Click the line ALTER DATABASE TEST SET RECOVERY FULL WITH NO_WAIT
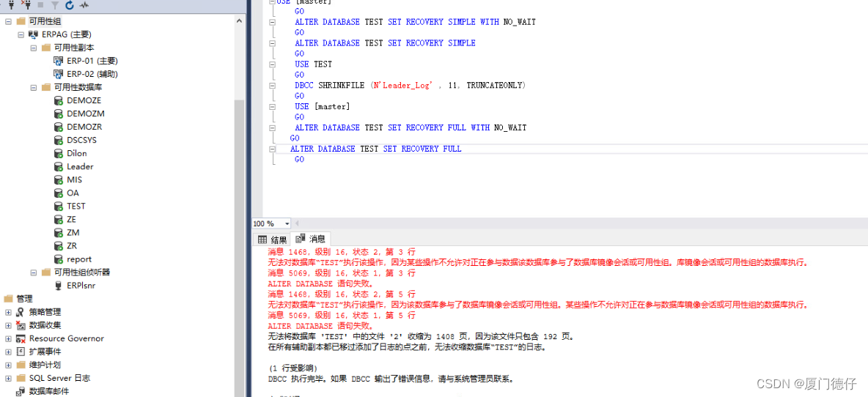This screenshot has width=868, height=397. (x=411, y=127)
